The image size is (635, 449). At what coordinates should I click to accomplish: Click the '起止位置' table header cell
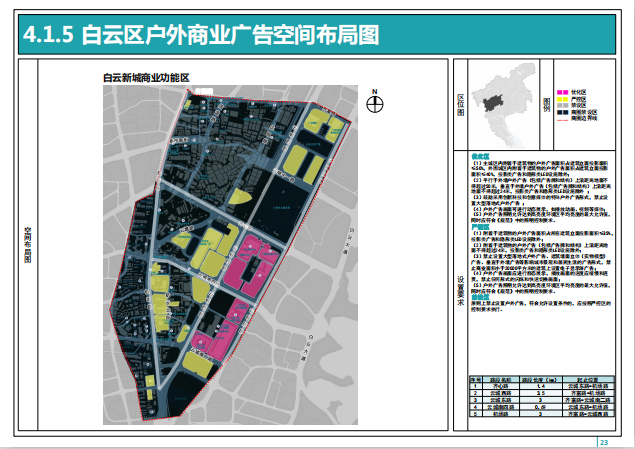pyautogui.click(x=588, y=380)
